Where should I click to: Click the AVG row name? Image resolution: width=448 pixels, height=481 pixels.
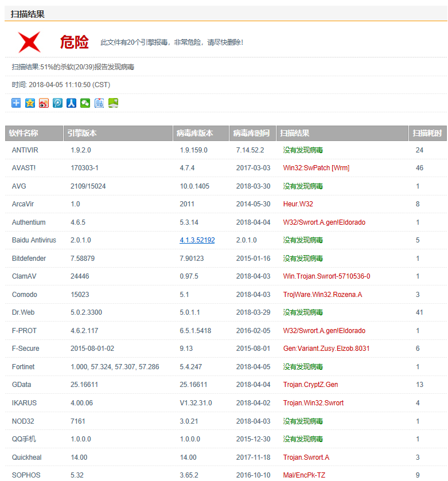click(19, 186)
